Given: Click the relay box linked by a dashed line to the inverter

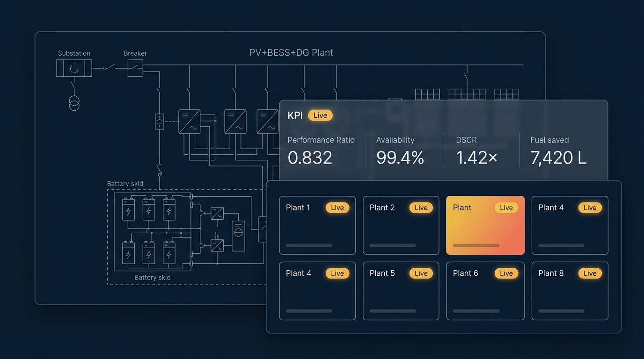Looking at the screenshot, I should (160, 121).
